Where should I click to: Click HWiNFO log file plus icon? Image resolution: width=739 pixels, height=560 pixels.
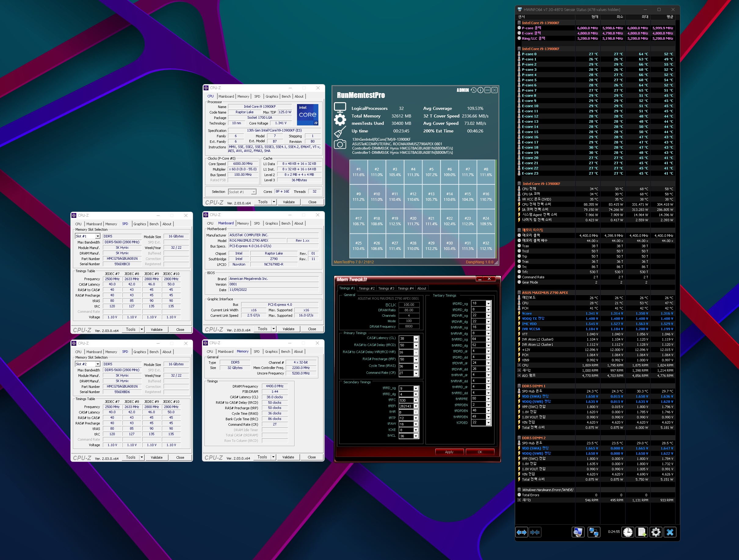point(642,532)
